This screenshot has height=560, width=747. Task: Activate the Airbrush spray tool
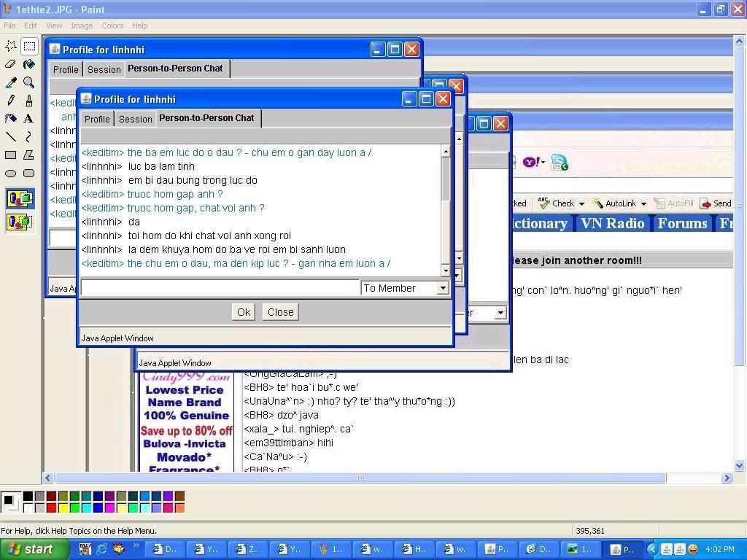10,119
